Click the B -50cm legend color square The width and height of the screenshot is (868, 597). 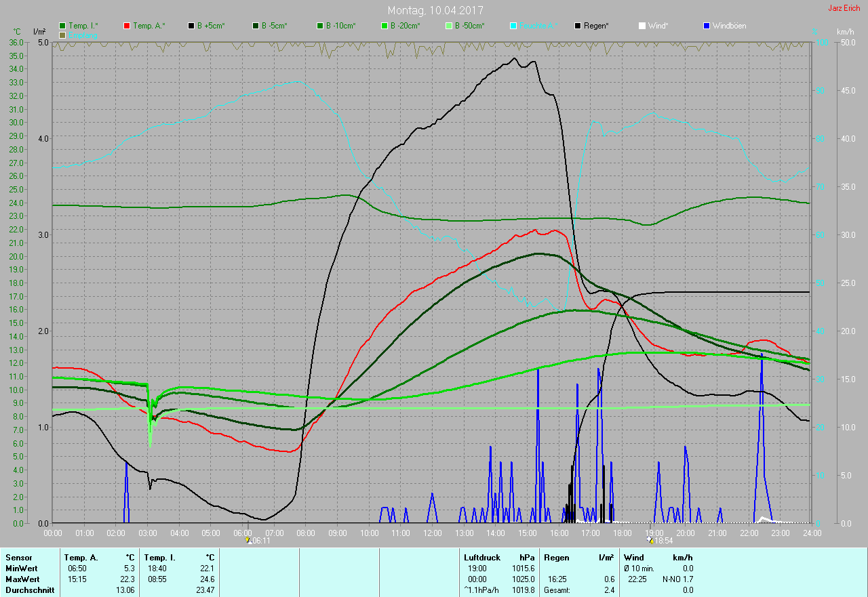pos(450,26)
